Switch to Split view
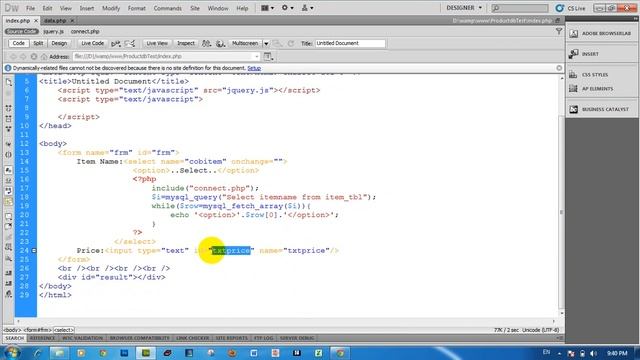 click(38, 43)
